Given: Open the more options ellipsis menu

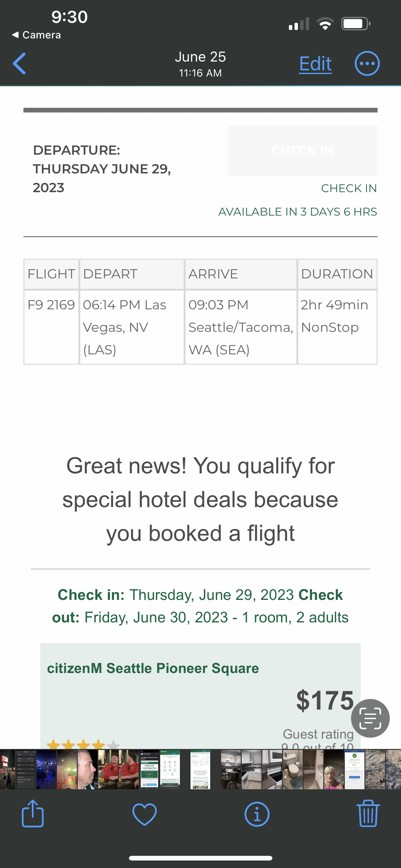Looking at the screenshot, I should pyautogui.click(x=367, y=63).
